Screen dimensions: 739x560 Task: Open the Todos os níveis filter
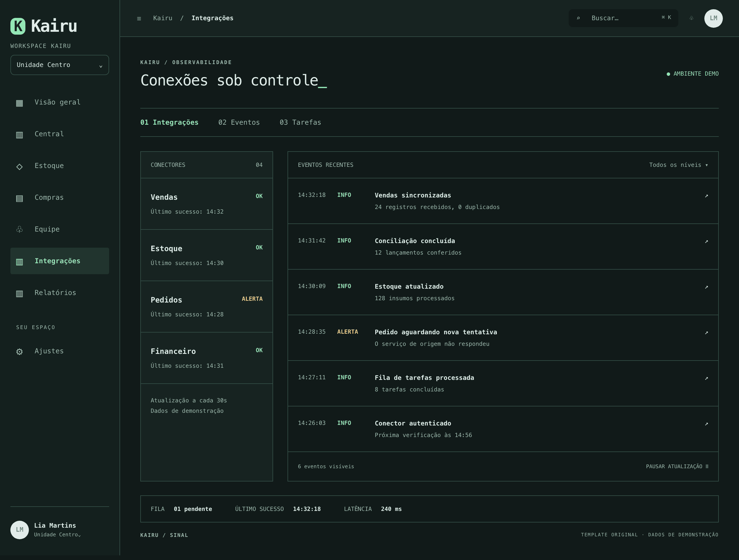tap(678, 165)
